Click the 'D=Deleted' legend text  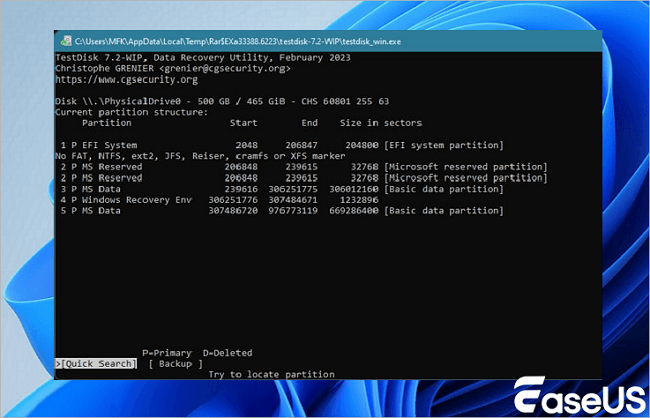click(x=227, y=353)
